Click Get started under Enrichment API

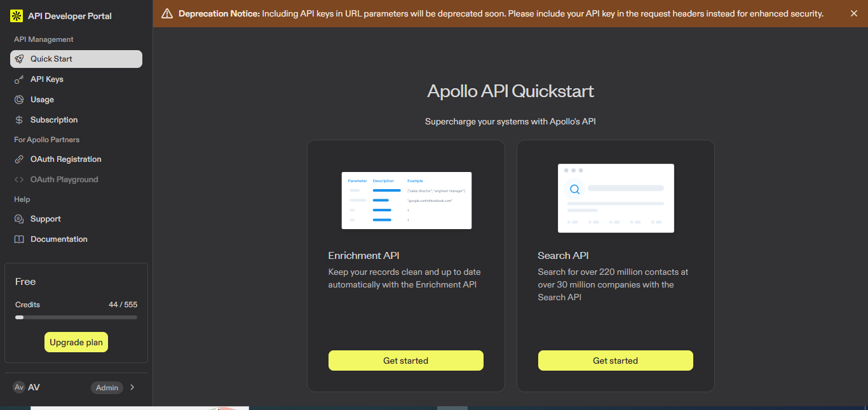(406, 360)
